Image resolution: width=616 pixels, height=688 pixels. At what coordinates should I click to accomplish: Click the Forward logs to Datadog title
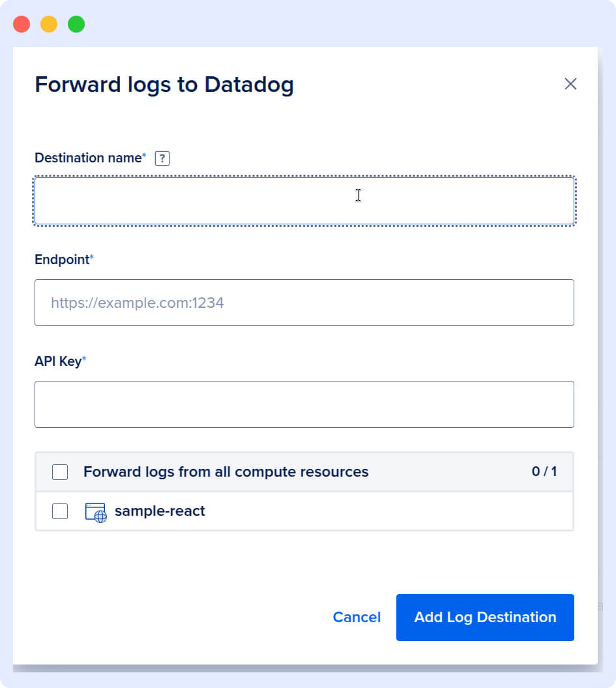pyautogui.click(x=164, y=84)
